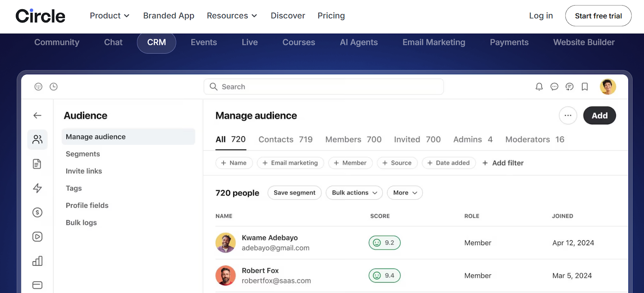
Task: Click the Save segment button
Action: (295, 193)
